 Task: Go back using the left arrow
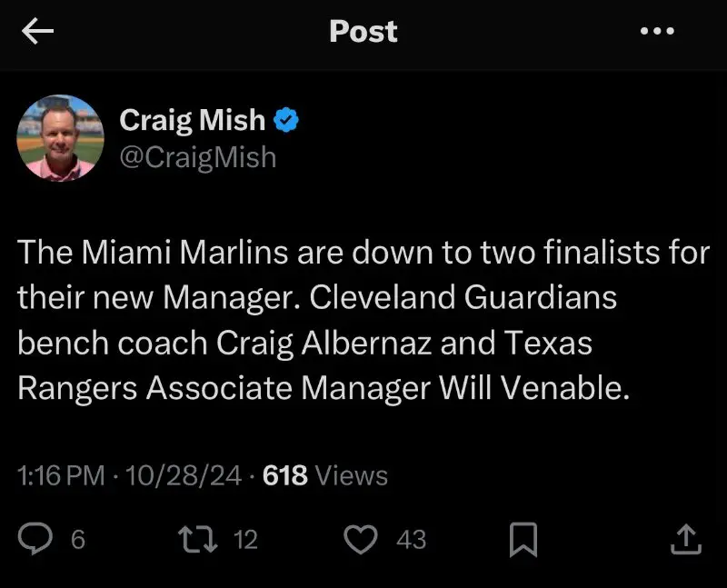[x=38, y=32]
